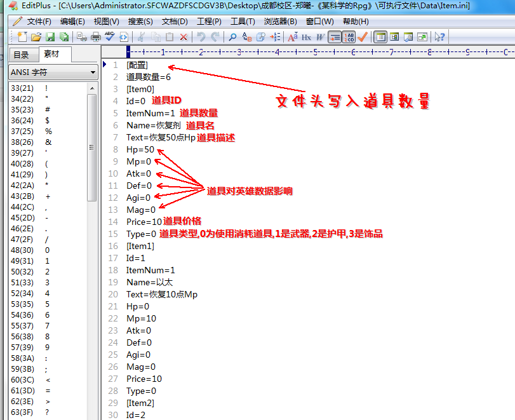Click the New document icon
This screenshot has height=420, width=515.
(x=22, y=37)
